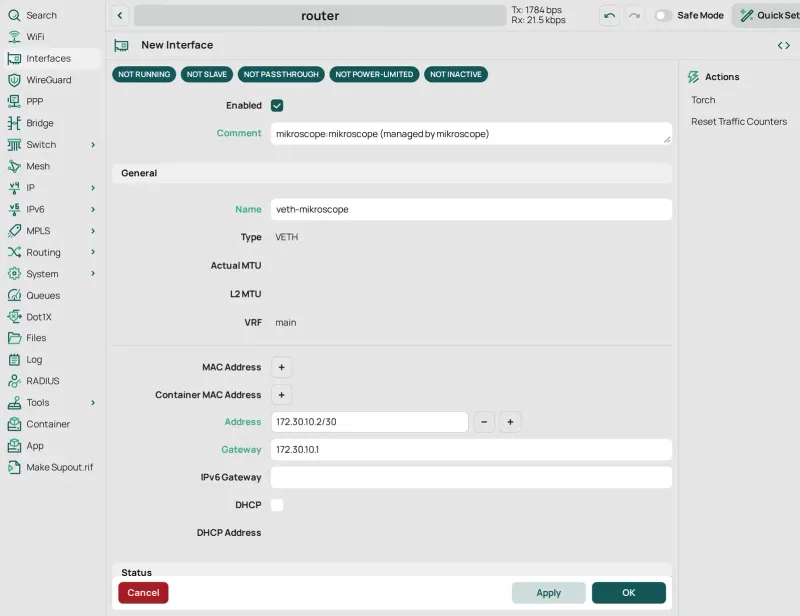Expand the Tools submenu arrow
This screenshot has width=800, height=616.
tap(93, 403)
